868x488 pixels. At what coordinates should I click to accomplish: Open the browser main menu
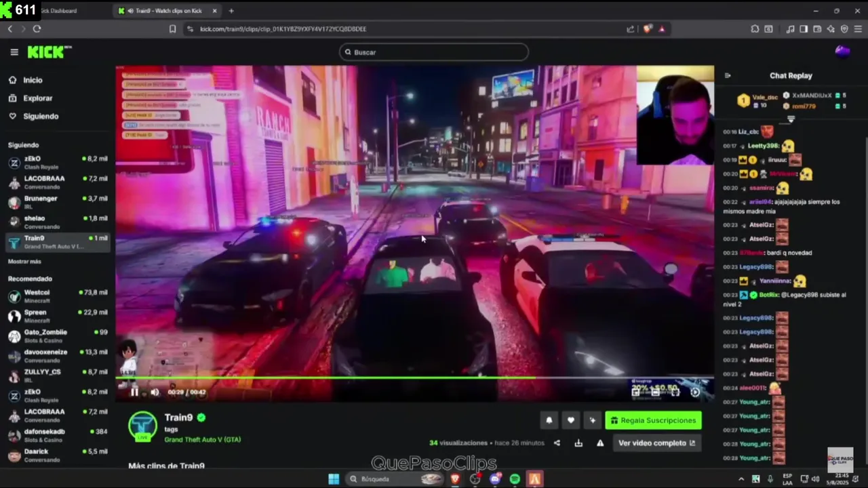pyautogui.click(x=858, y=29)
